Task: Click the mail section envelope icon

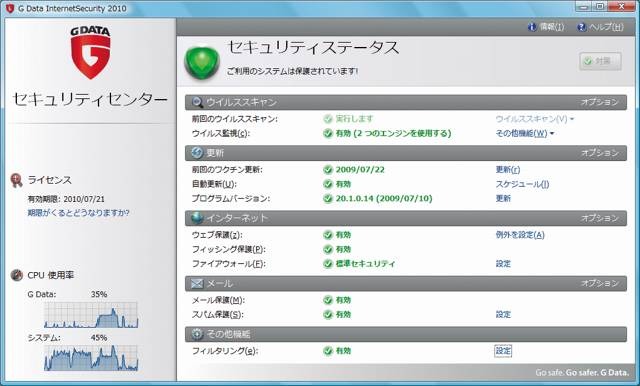Action: (197, 283)
